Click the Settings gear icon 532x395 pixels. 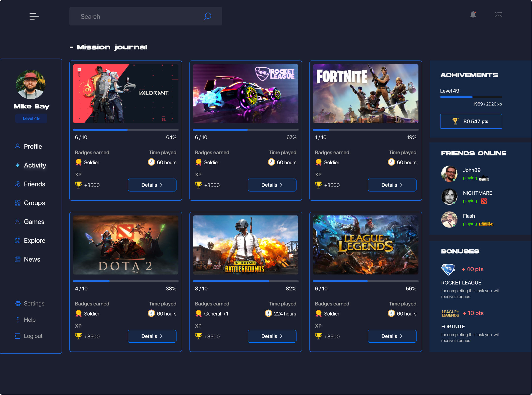click(18, 303)
